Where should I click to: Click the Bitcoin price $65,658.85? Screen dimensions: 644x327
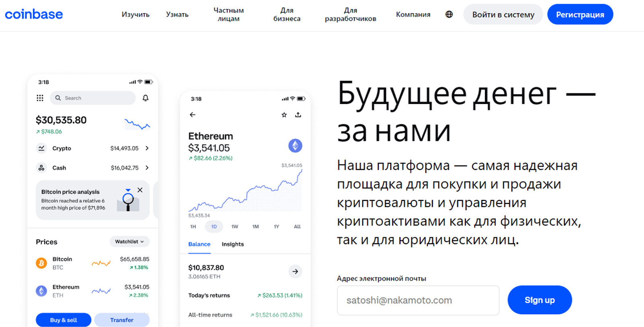(134, 259)
